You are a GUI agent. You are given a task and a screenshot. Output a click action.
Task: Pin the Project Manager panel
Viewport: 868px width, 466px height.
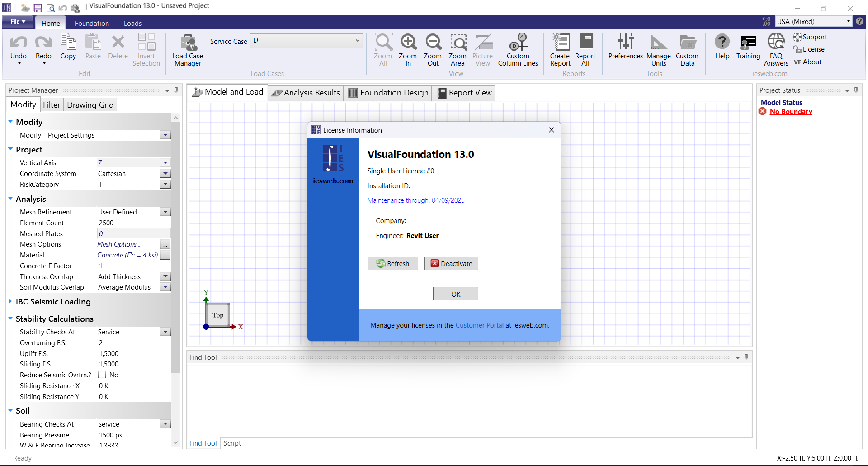tap(176, 90)
